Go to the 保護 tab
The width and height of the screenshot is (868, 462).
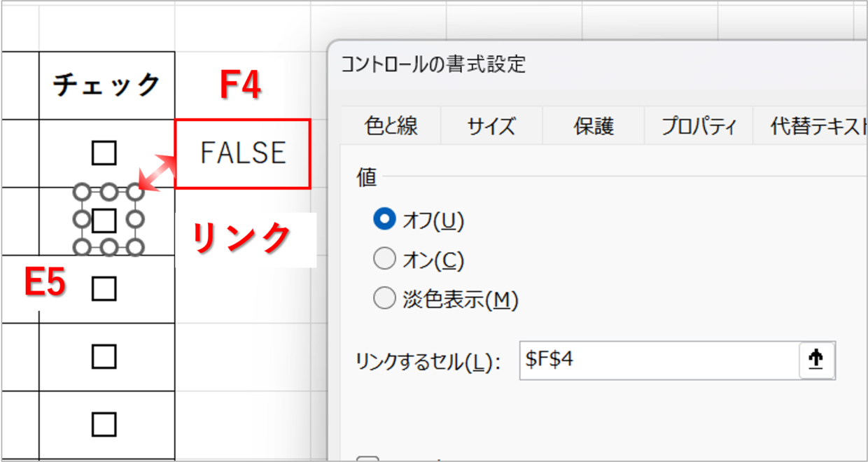594,127
